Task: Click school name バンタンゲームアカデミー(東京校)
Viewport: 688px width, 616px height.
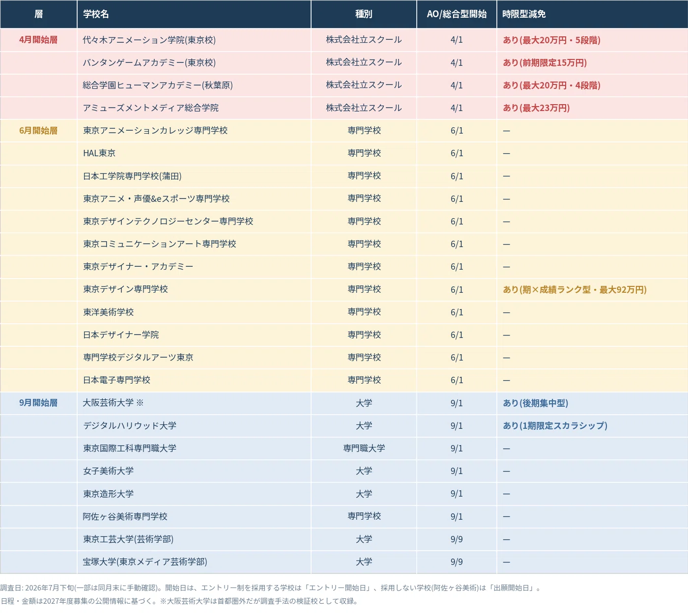Action: click(x=149, y=63)
